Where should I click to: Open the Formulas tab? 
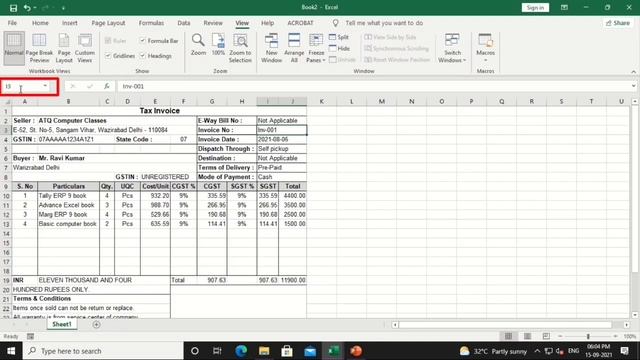pos(151,23)
